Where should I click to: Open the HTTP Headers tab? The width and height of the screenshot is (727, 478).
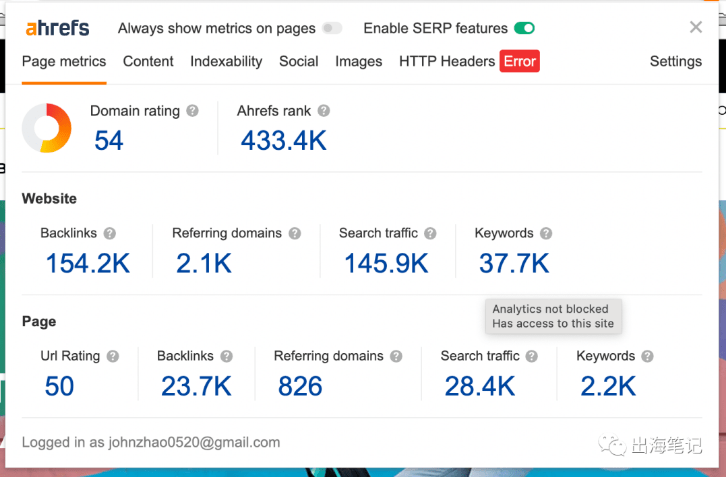pos(447,61)
